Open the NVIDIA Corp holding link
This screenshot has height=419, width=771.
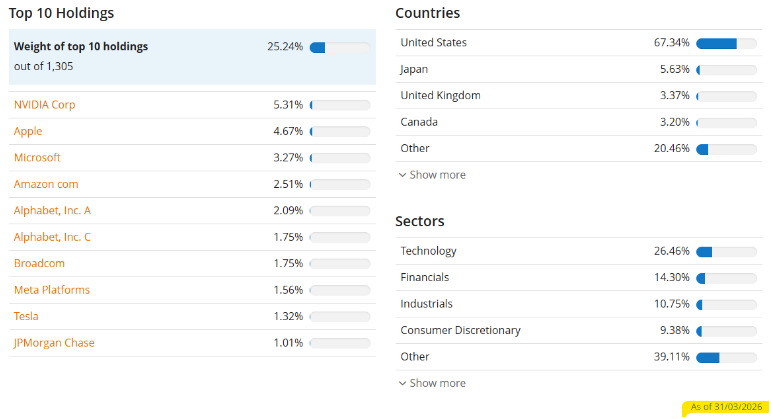coord(44,105)
